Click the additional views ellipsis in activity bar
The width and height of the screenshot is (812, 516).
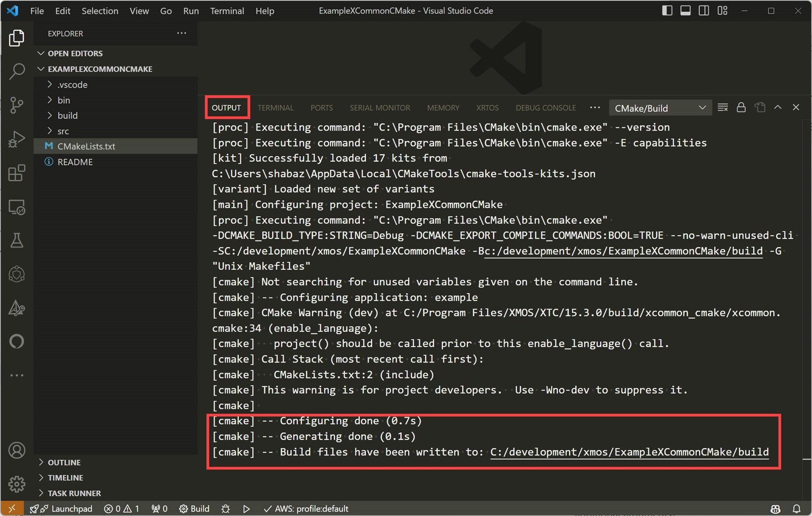tap(16, 375)
